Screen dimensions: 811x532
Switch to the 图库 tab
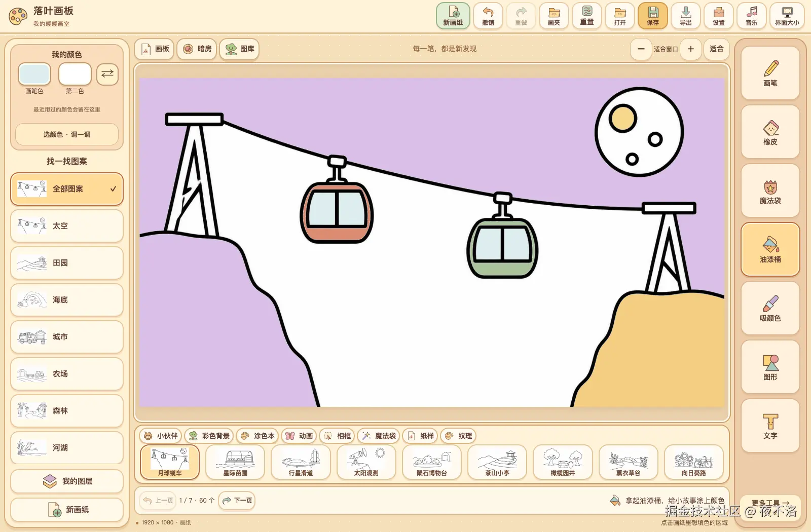click(240, 49)
